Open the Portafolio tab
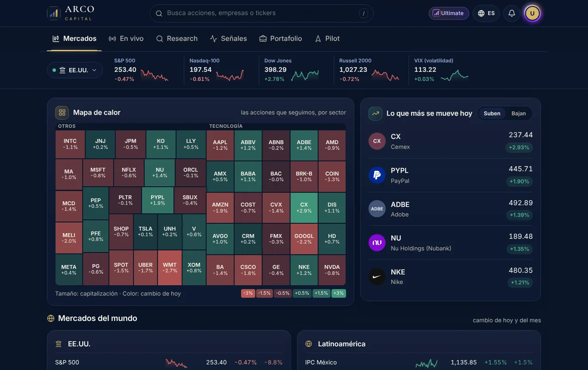The width and height of the screenshot is (588, 370). coord(281,39)
